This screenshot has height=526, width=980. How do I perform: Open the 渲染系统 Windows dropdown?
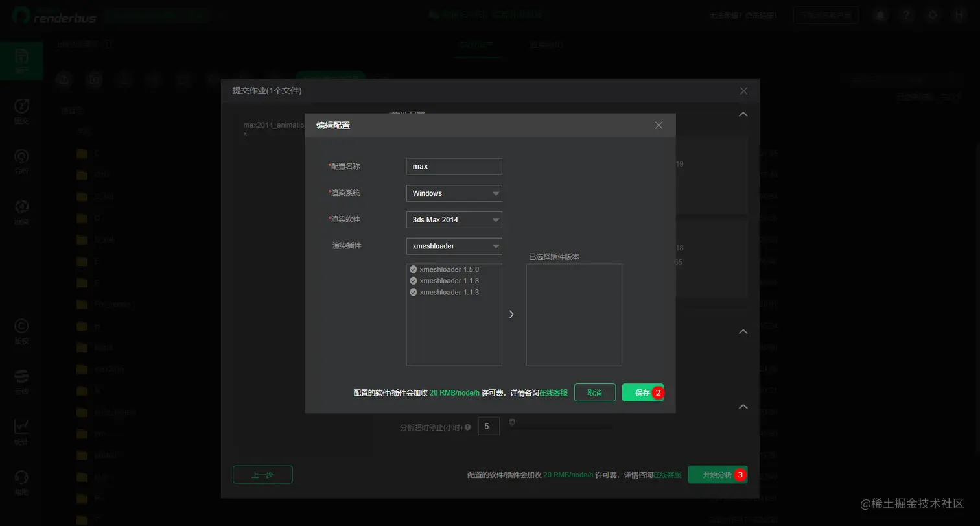coord(454,193)
